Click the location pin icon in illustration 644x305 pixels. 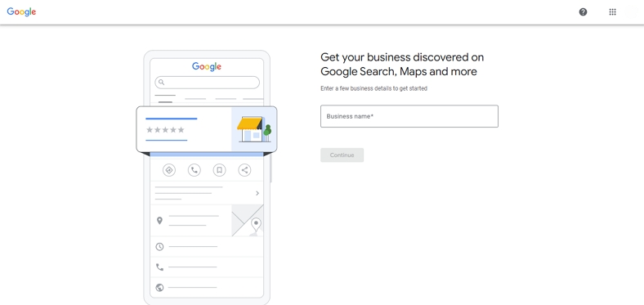pos(159,221)
